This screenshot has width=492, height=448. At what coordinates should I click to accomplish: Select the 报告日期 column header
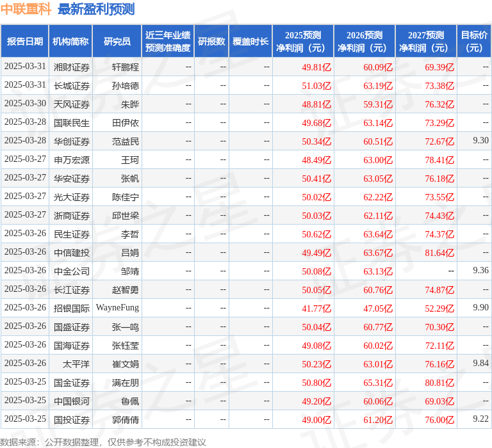pos(25,42)
